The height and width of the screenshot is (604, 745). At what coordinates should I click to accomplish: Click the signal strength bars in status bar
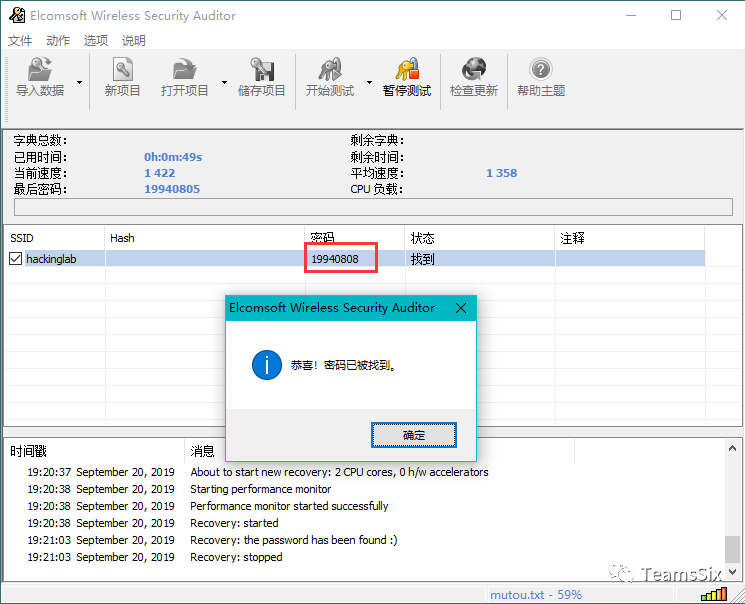714,594
